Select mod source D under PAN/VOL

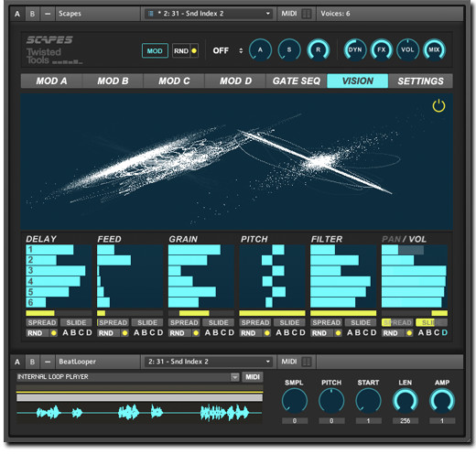click(444, 332)
